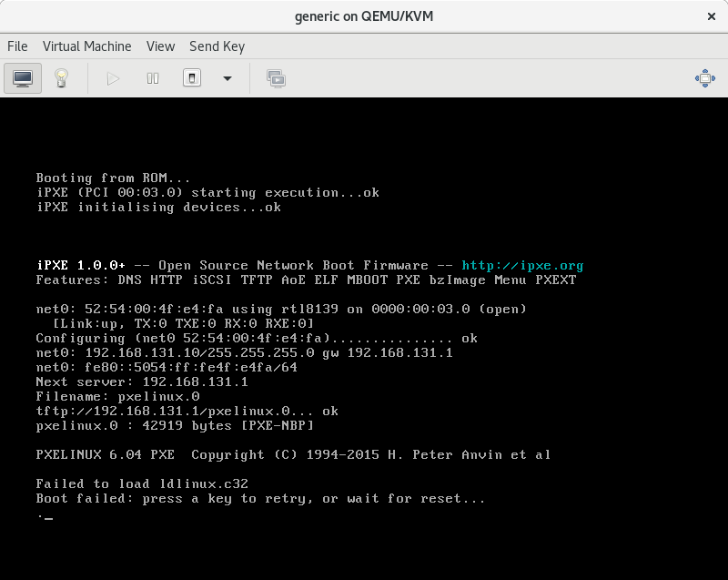Click the 'Booting from ROM...' line
728x580 pixels.
click(113, 178)
